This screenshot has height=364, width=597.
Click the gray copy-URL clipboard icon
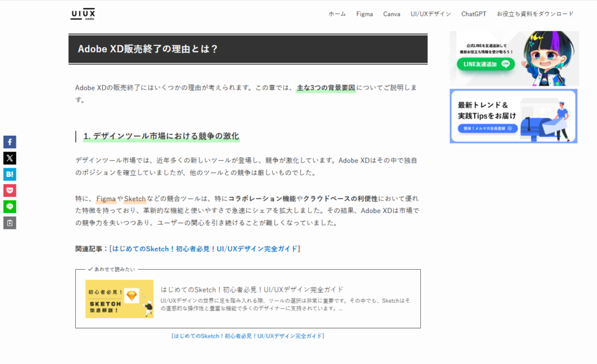pos(9,223)
